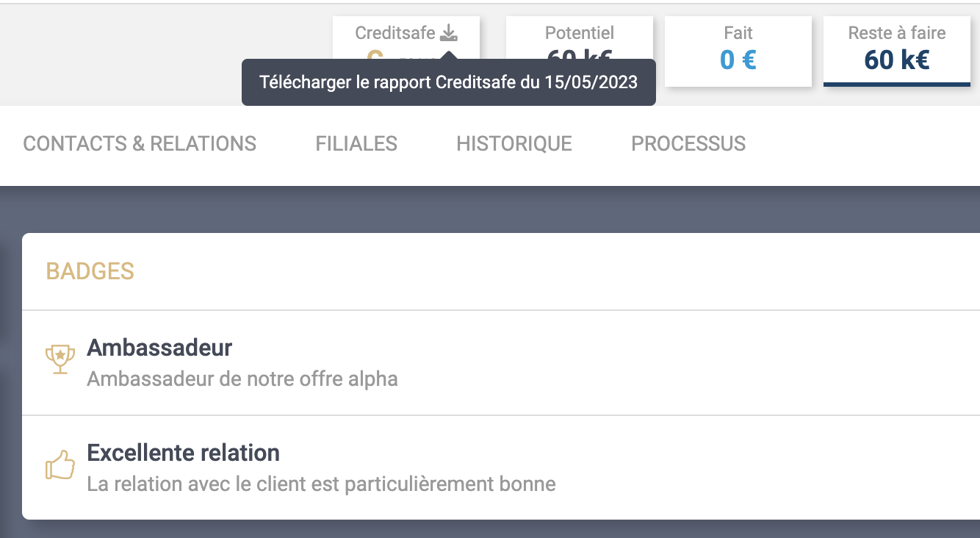Click the Fait label
Screen dimensions: 980x538
738,33
